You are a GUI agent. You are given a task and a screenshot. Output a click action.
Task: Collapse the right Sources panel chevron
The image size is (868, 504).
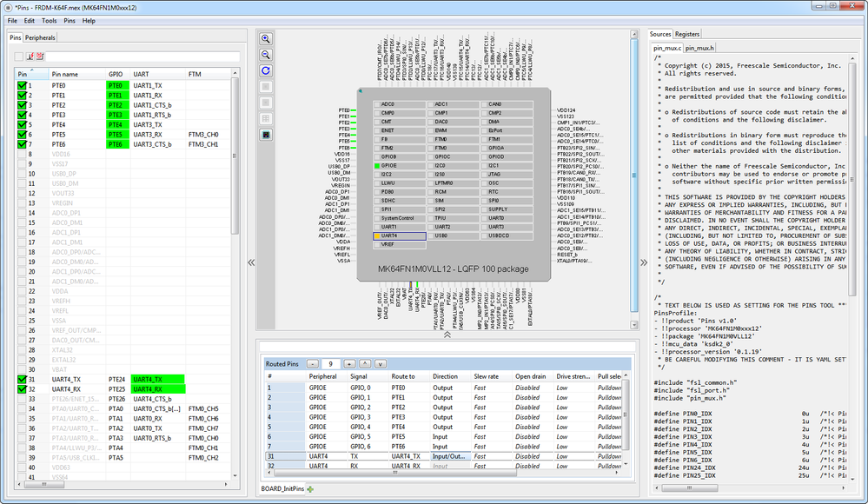coord(644,261)
